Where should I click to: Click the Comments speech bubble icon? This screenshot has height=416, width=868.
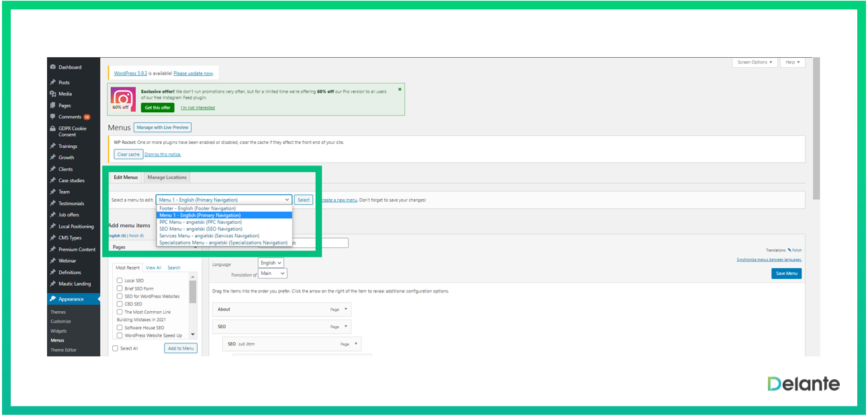(52, 117)
